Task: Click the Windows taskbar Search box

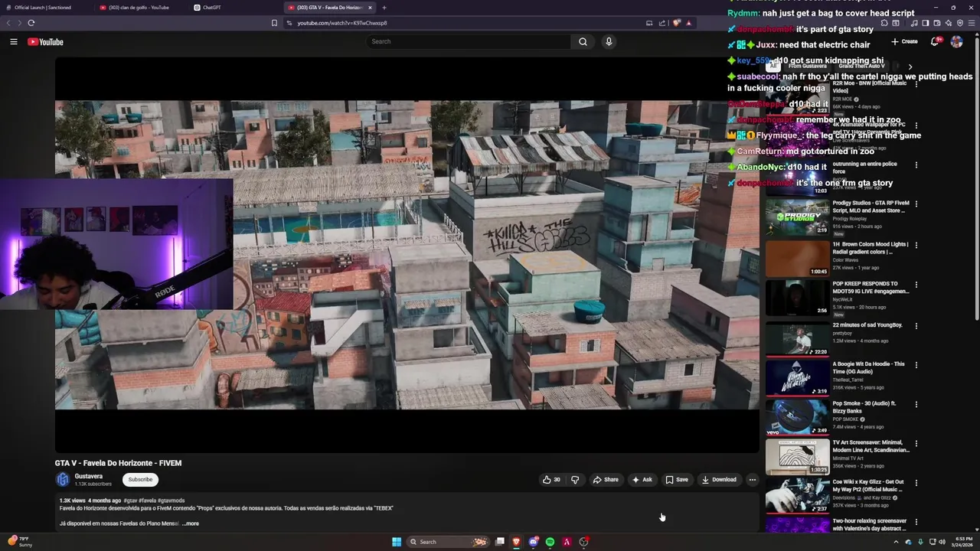Action: [448, 542]
